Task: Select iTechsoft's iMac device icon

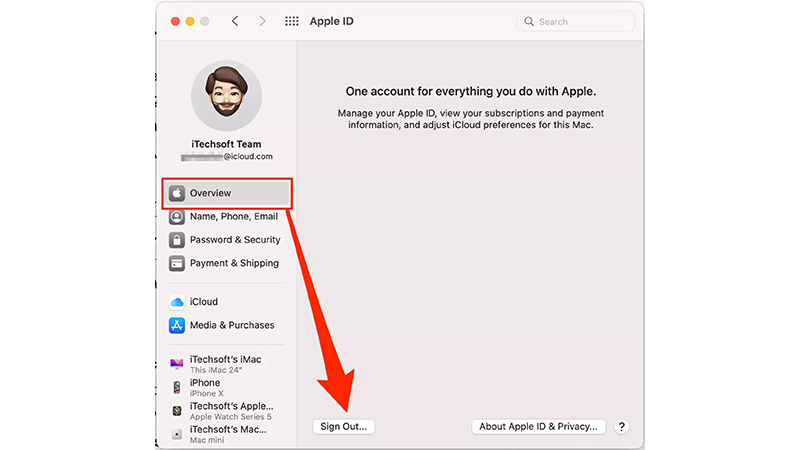Action: 177,364
